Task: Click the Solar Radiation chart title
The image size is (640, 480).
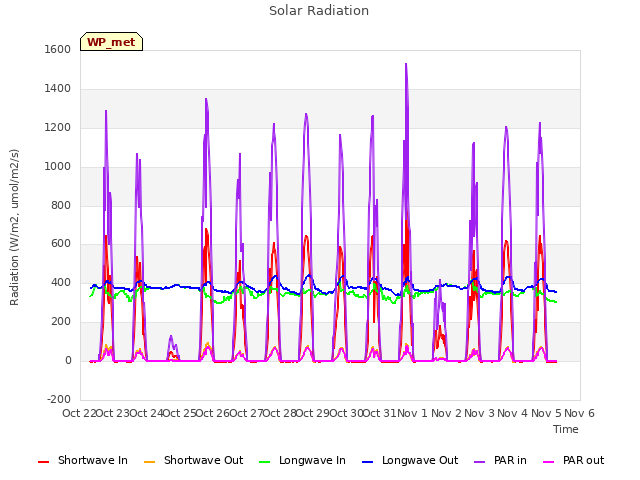Action: pyautogui.click(x=319, y=11)
